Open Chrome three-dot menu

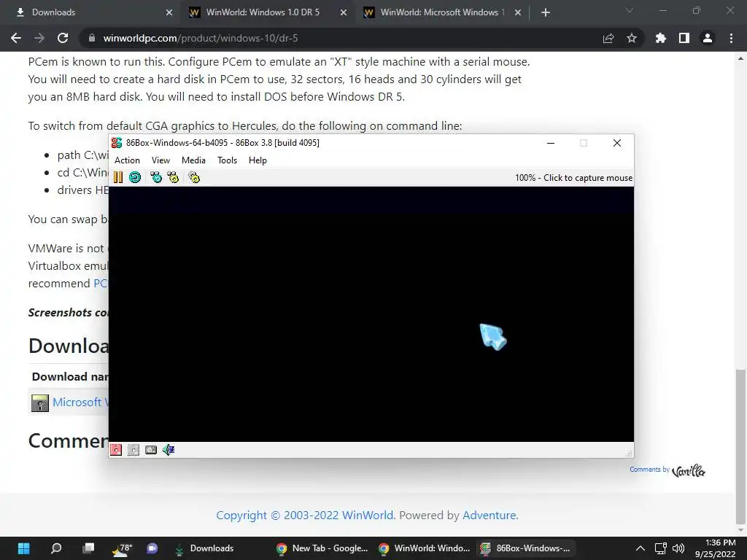tap(731, 38)
